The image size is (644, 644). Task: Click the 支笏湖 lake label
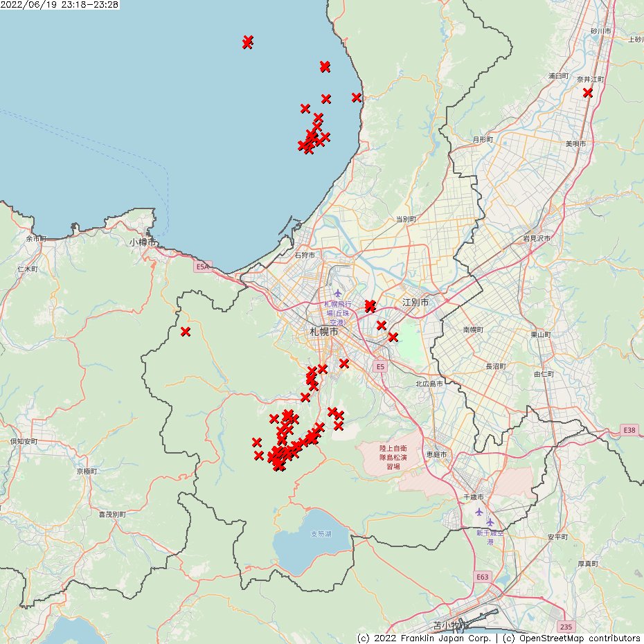click(x=321, y=534)
